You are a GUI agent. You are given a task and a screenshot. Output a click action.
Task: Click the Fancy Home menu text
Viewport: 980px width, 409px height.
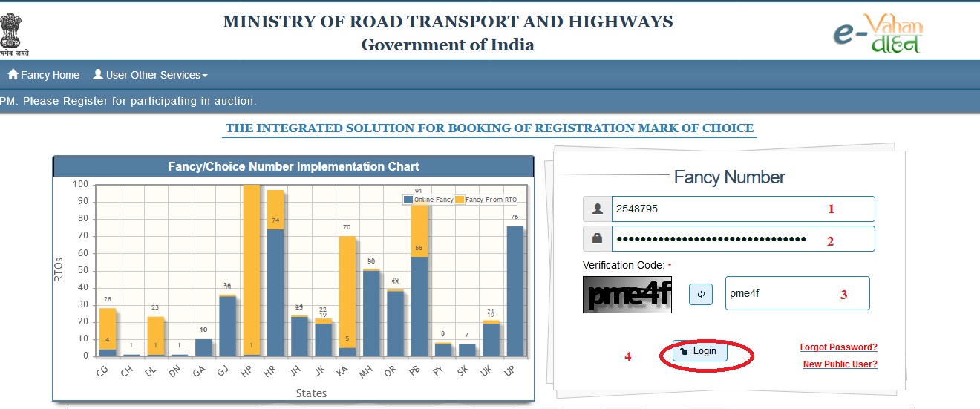click(50, 75)
